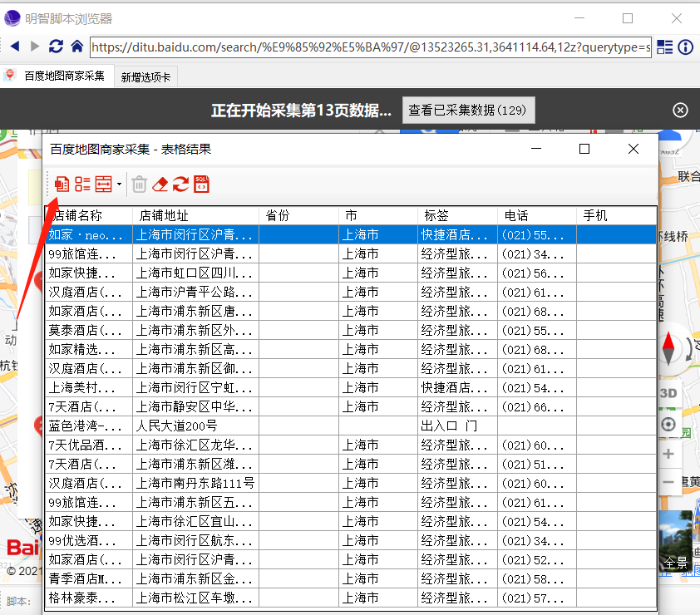Click the 市 column header
700x615 pixels.
click(378, 215)
